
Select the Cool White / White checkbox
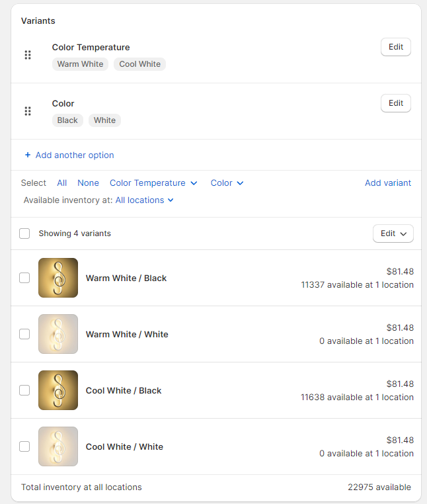tap(24, 446)
